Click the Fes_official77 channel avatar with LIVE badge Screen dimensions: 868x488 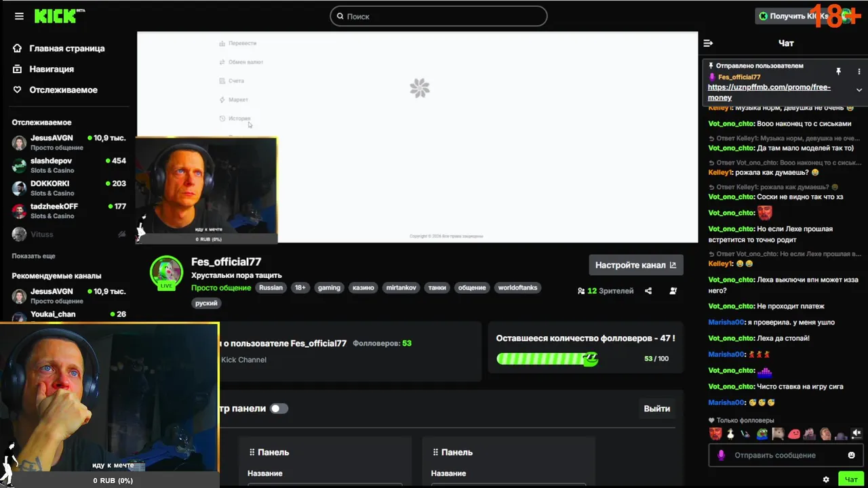click(166, 272)
